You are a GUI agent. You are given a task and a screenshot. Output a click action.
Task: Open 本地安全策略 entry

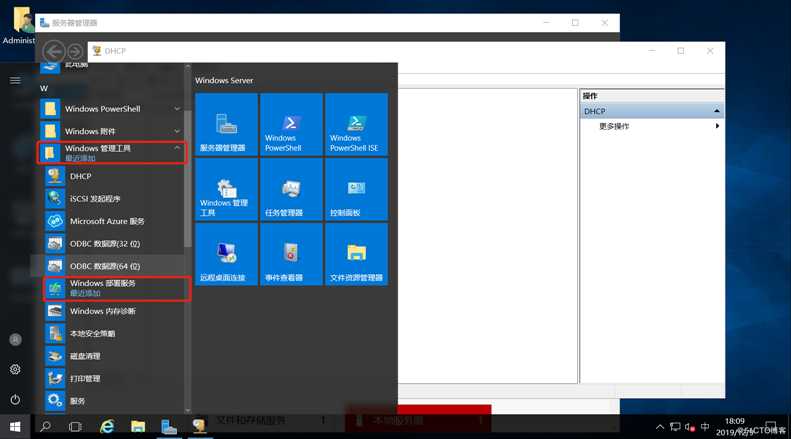pos(112,334)
